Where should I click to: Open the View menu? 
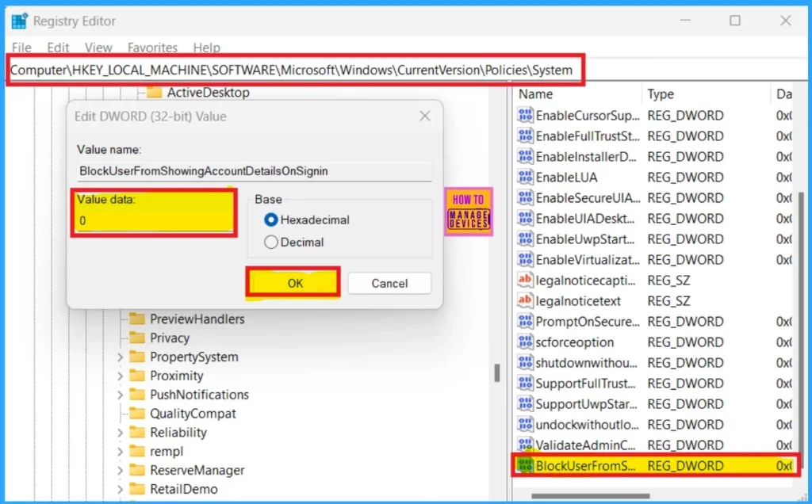(98, 47)
